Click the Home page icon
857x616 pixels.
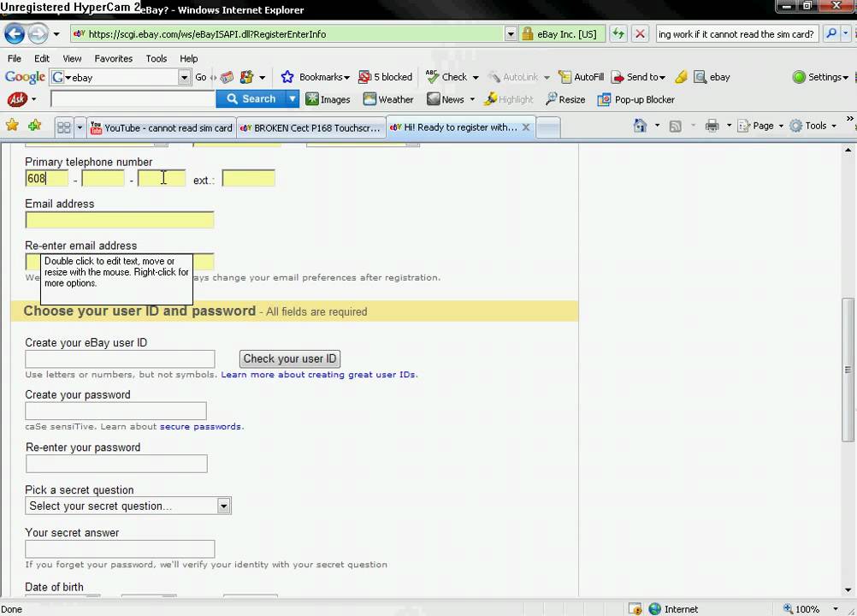click(640, 126)
